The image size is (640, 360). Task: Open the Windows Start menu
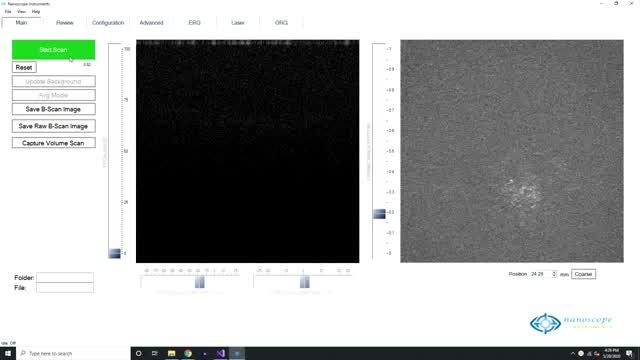pos(8,353)
